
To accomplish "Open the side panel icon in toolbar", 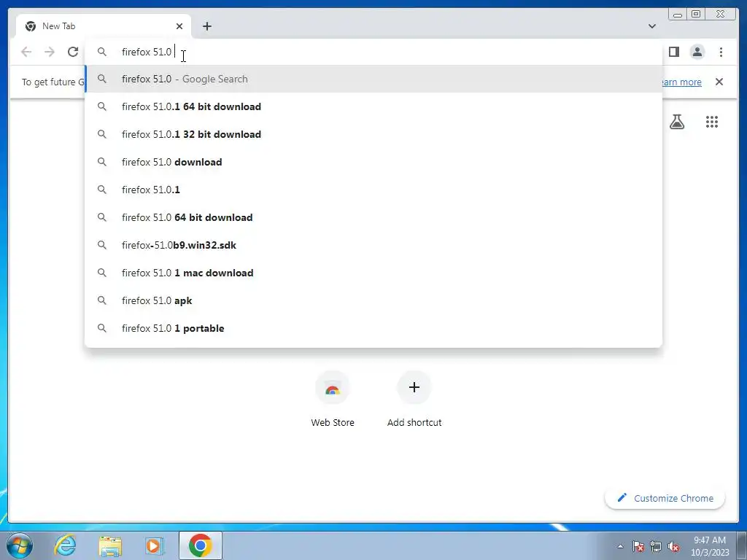I will pos(673,52).
